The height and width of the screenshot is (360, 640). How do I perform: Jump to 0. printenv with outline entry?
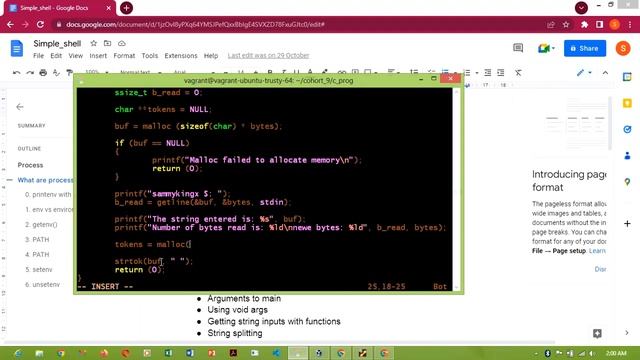click(48, 195)
